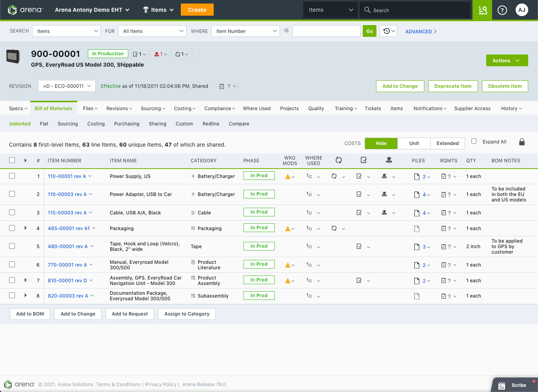538x392 pixels.
Task: Open item link 110-00003 rev A
Action: (67, 194)
